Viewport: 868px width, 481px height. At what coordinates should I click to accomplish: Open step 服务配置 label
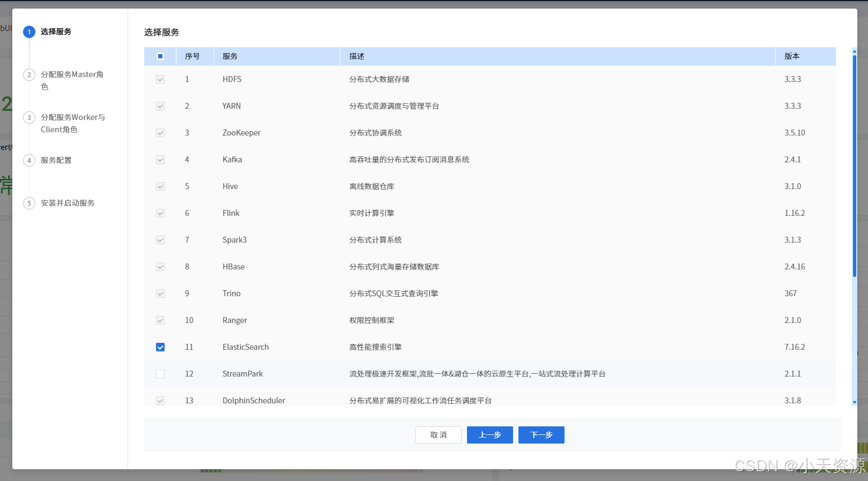pos(56,160)
